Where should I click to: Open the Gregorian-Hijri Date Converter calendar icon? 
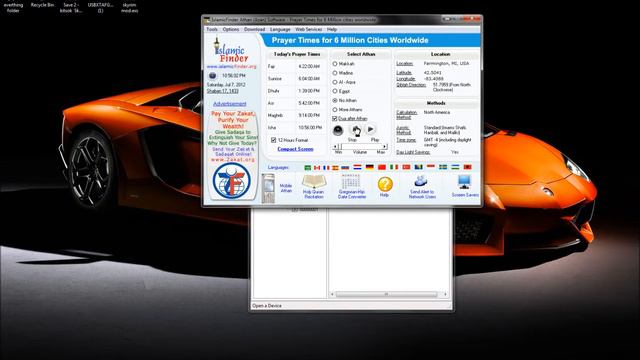pyautogui.click(x=351, y=181)
